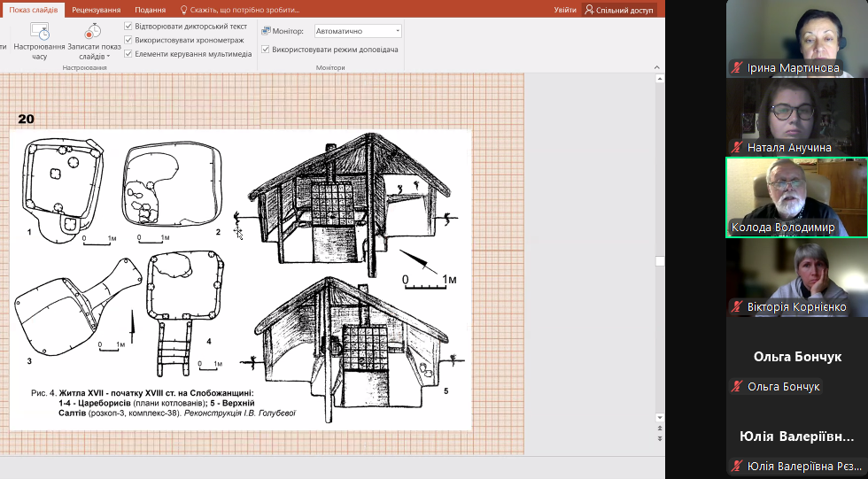This screenshot has width=868, height=479.
Task: Click muted mic icon for Ольга Бончук
Action: (x=735, y=387)
